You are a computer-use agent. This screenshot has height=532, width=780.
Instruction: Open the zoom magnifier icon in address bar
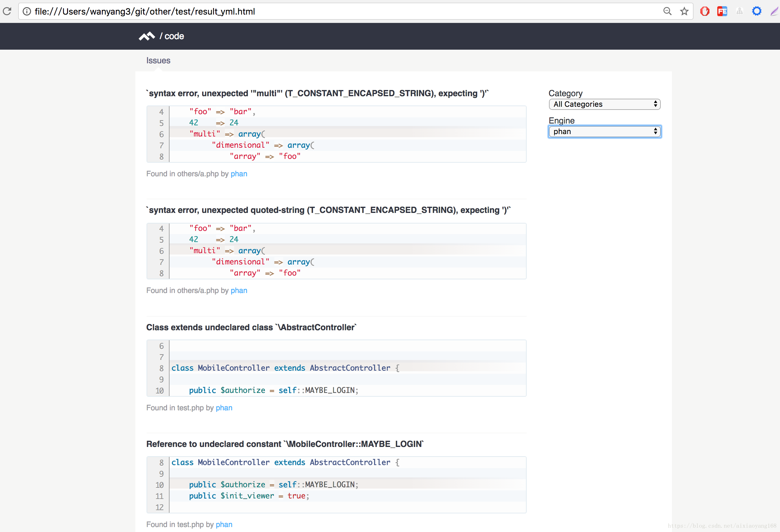[x=667, y=11]
